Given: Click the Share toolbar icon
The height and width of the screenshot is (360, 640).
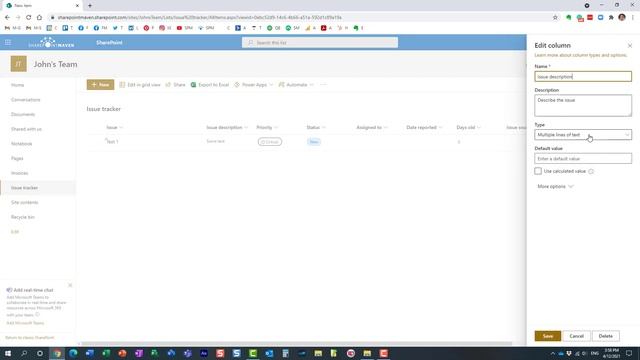Looking at the screenshot, I should 168,84.
